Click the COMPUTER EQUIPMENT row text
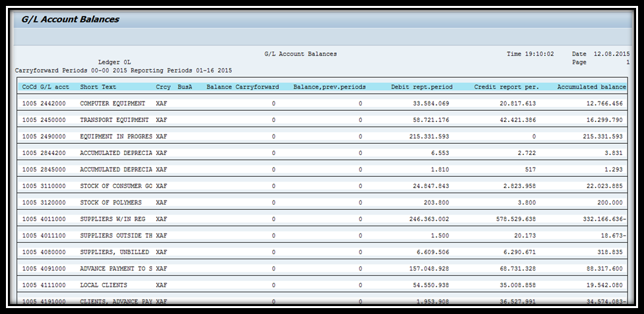 (x=112, y=104)
